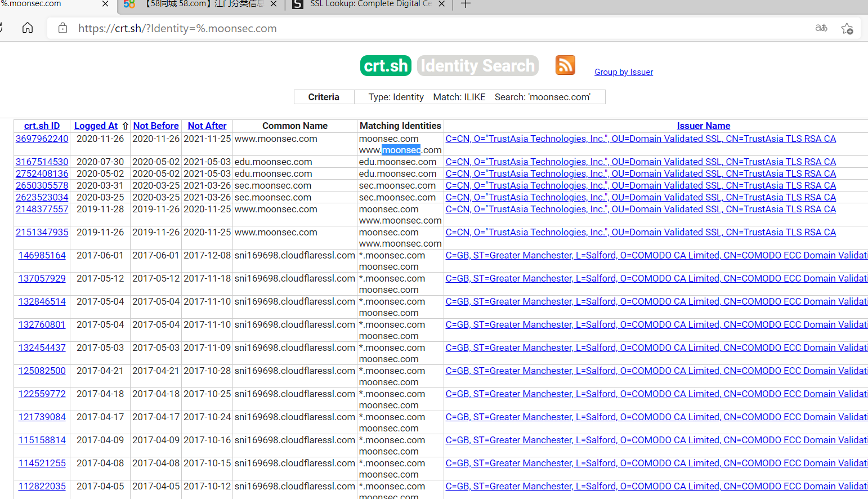Open site information via the lock icon
This screenshot has width=868, height=499.
click(63, 28)
